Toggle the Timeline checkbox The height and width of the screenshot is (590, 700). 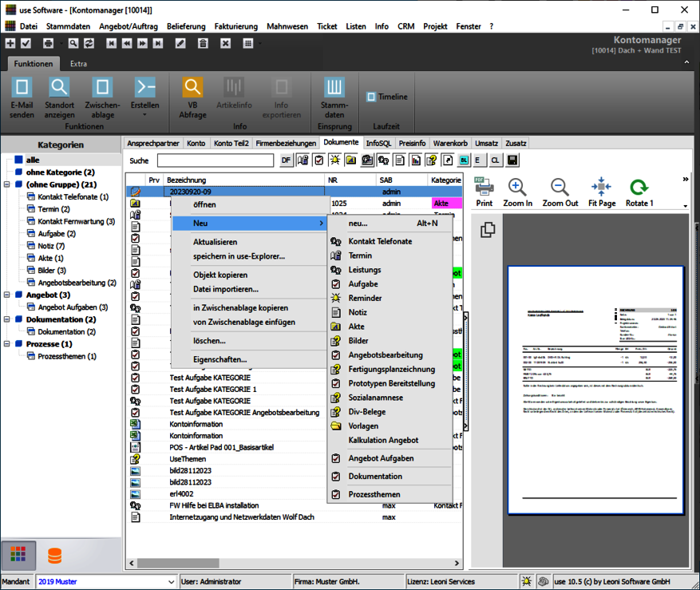(x=371, y=97)
